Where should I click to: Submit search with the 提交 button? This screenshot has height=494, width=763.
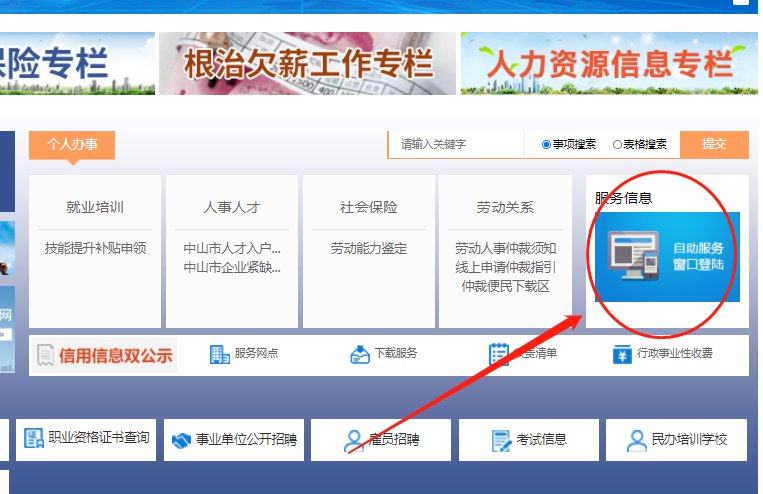coord(714,145)
